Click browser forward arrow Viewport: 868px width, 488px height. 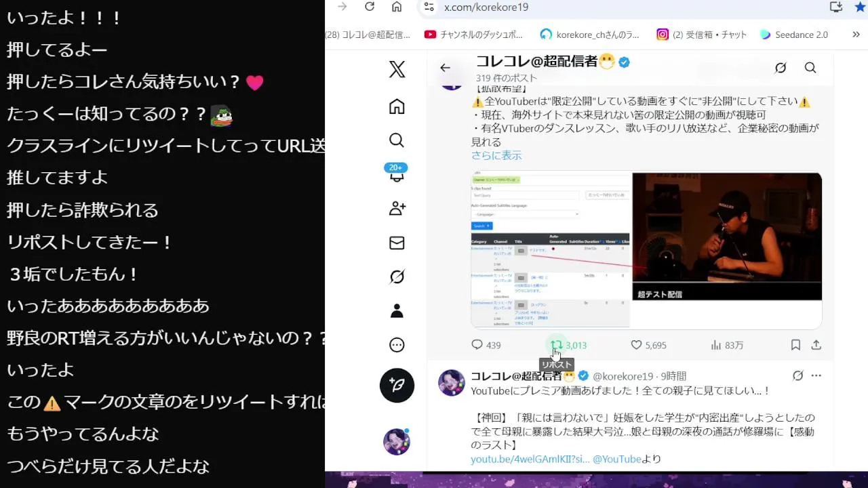[x=342, y=7]
